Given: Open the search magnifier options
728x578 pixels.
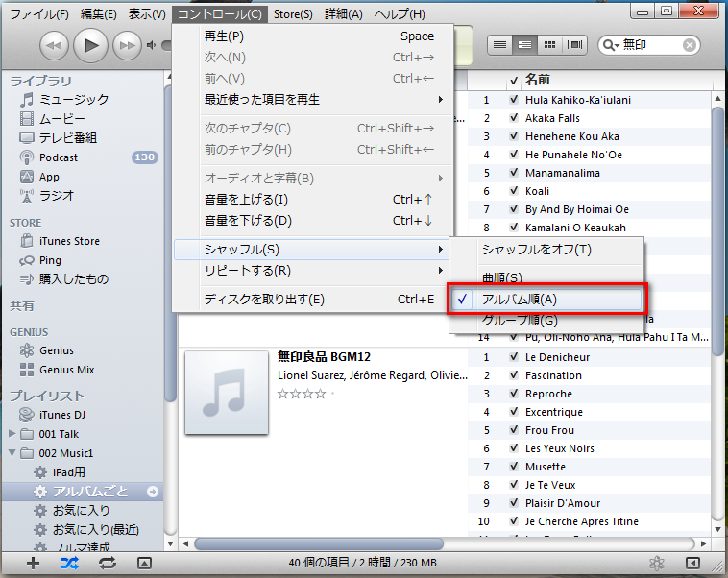Looking at the screenshot, I should pyautogui.click(x=611, y=45).
